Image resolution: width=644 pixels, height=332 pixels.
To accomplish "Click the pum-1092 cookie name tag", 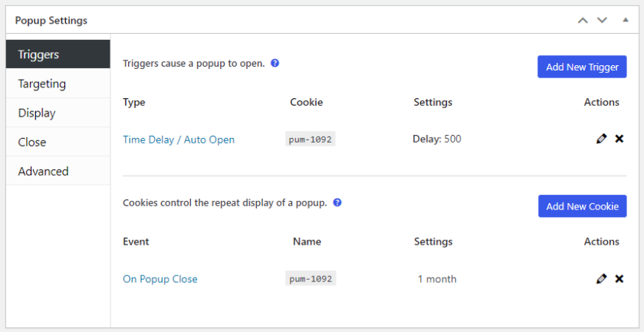I will pos(310,278).
